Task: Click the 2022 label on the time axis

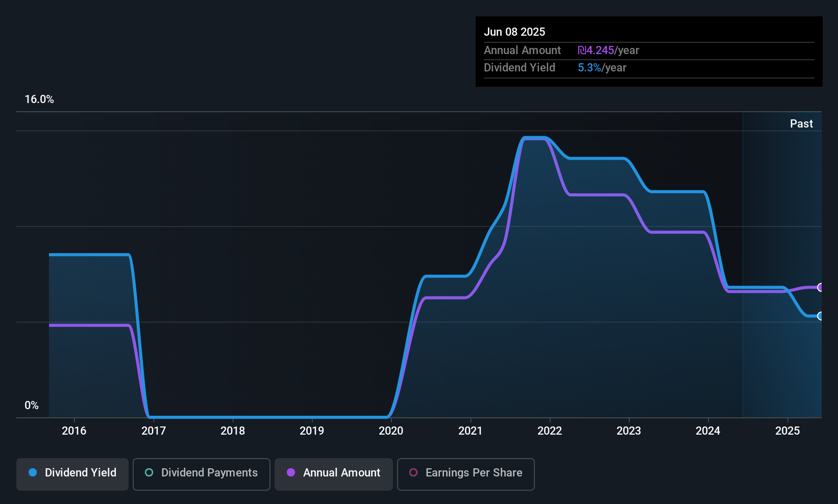Action: point(550,431)
